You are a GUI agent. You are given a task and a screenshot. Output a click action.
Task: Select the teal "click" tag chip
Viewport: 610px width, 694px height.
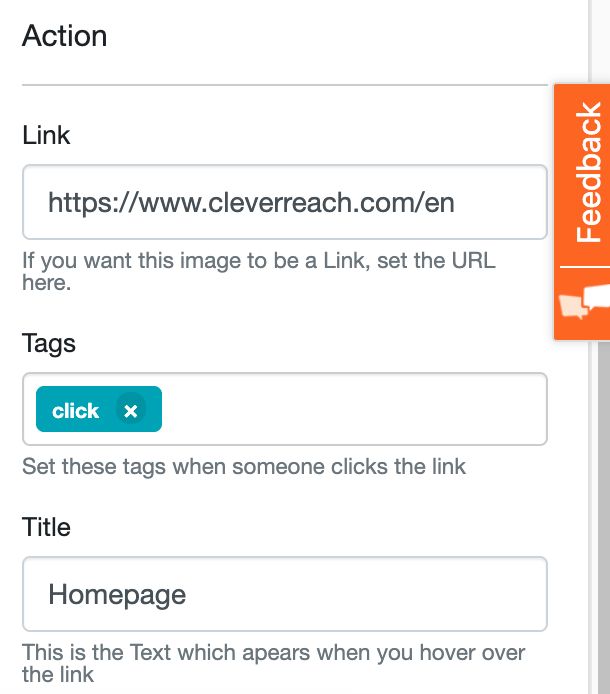pyautogui.click(x=76, y=410)
